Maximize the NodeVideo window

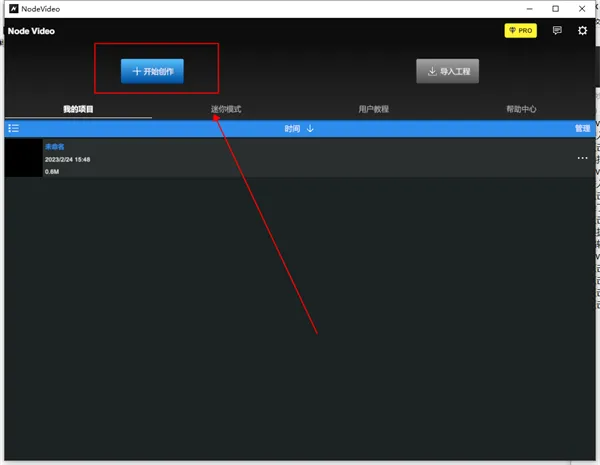556,9
